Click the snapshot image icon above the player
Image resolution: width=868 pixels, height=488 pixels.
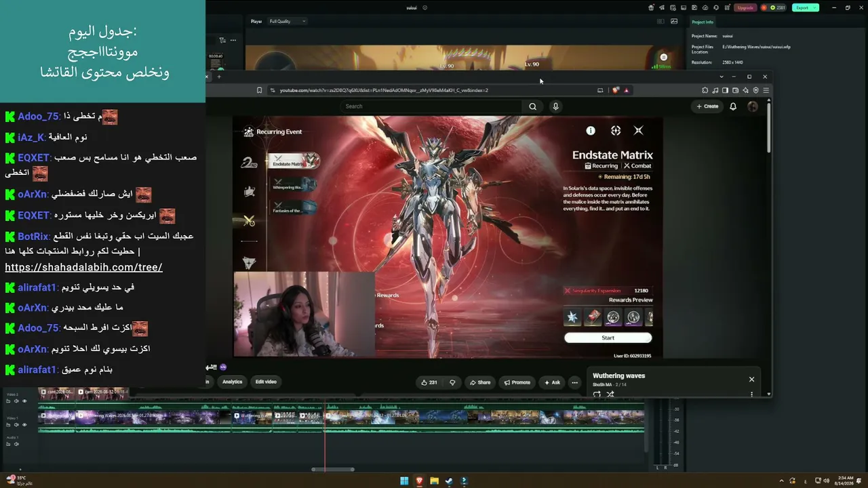point(674,21)
